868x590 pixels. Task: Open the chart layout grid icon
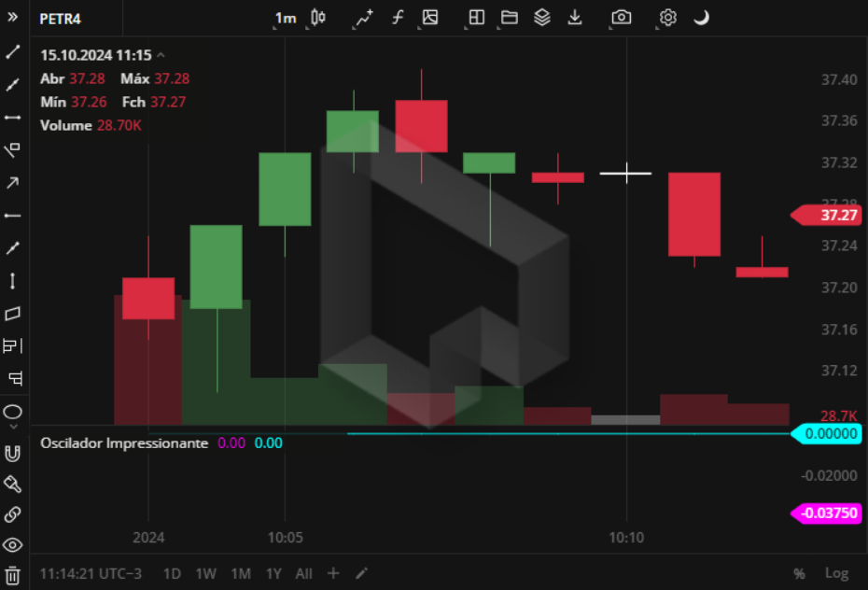(477, 18)
